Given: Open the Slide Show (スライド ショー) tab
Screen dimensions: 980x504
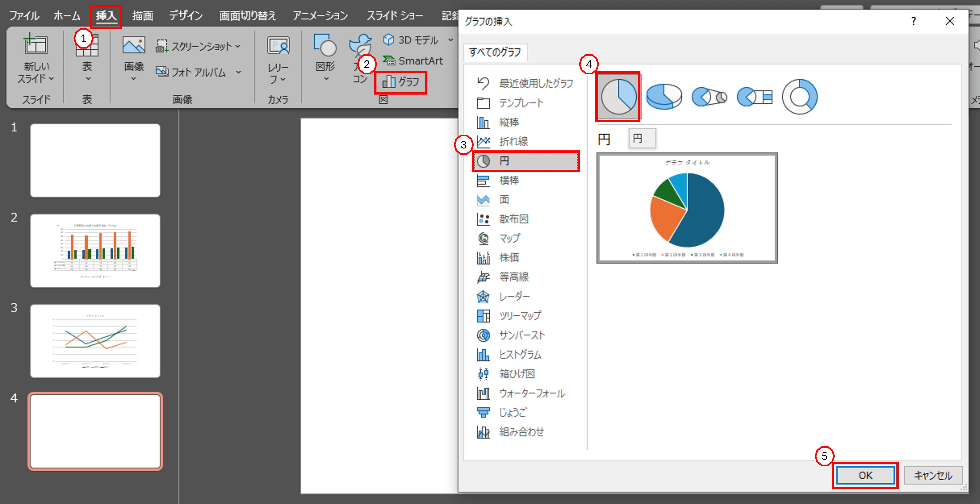Looking at the screenshot, I should pyautogui.click(x=395, y=15).
